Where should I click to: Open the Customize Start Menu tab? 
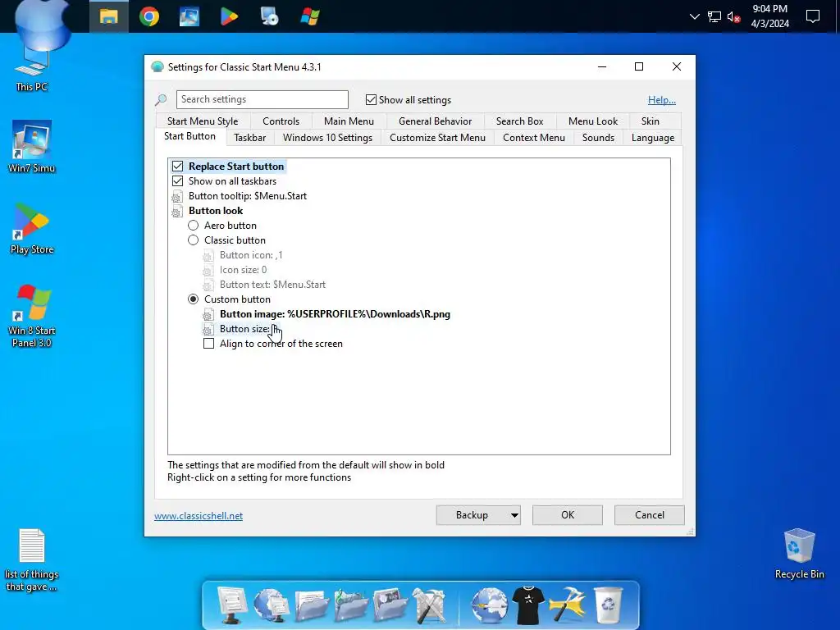(x=437, y=138)
